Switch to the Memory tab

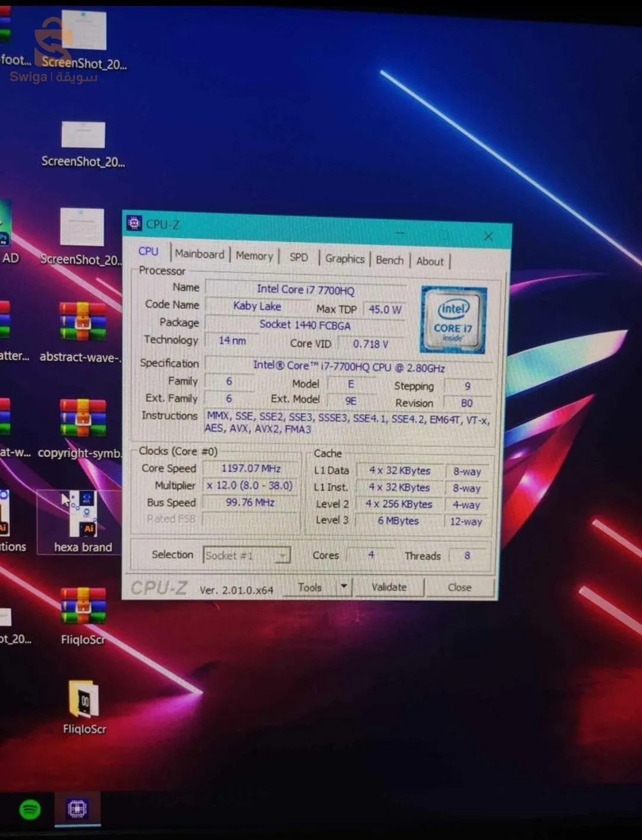point(254,256)
